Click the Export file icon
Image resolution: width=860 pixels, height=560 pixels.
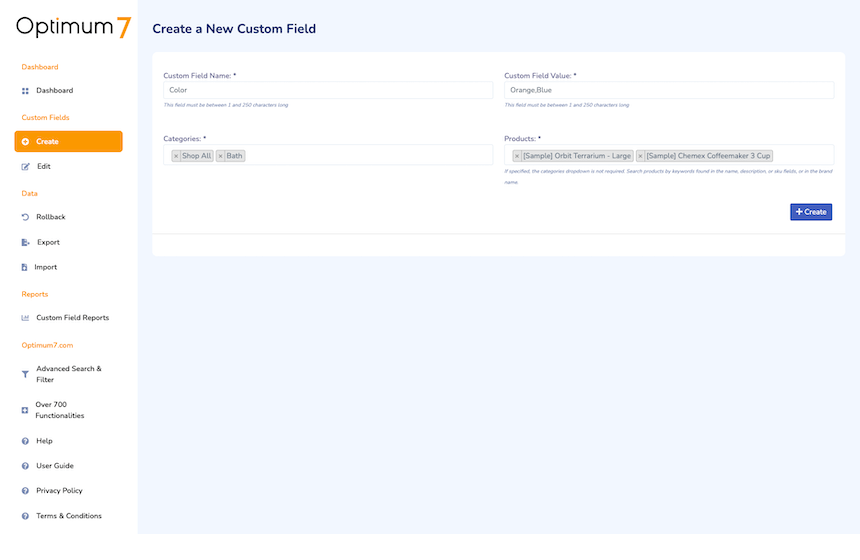pos(25,242)
